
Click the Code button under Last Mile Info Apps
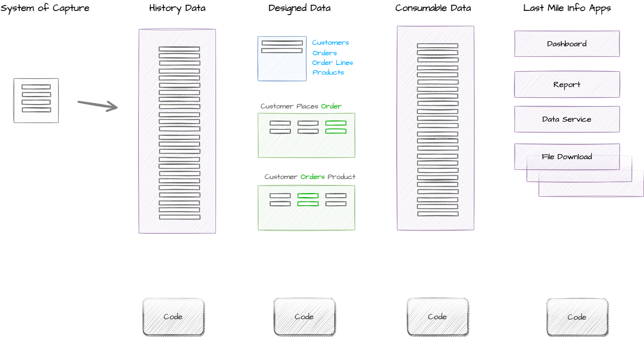[577, 317]
